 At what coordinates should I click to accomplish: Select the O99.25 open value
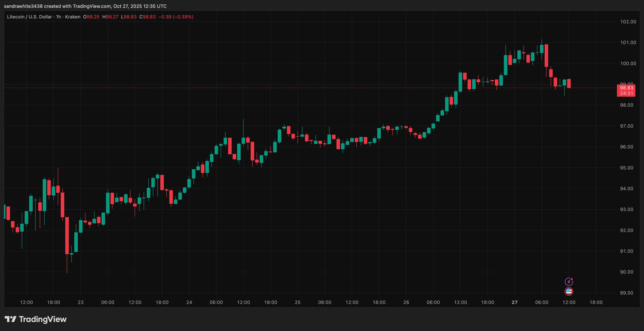click(92, 17)
